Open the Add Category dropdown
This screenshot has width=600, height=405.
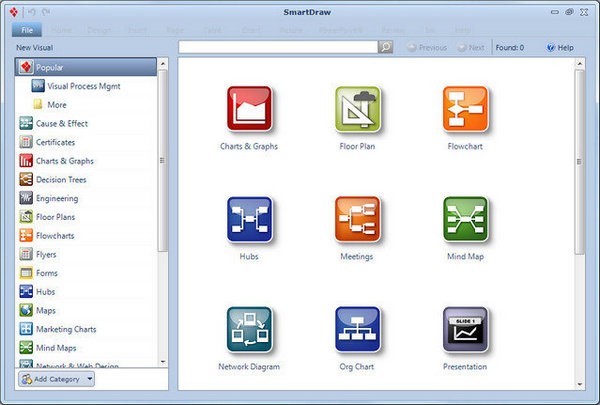tap(56, 379)
